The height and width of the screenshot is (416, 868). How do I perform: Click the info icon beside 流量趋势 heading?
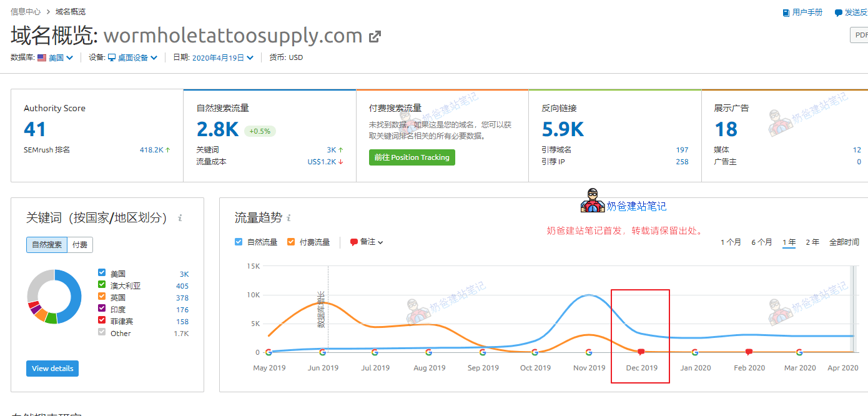coord(289,217)
